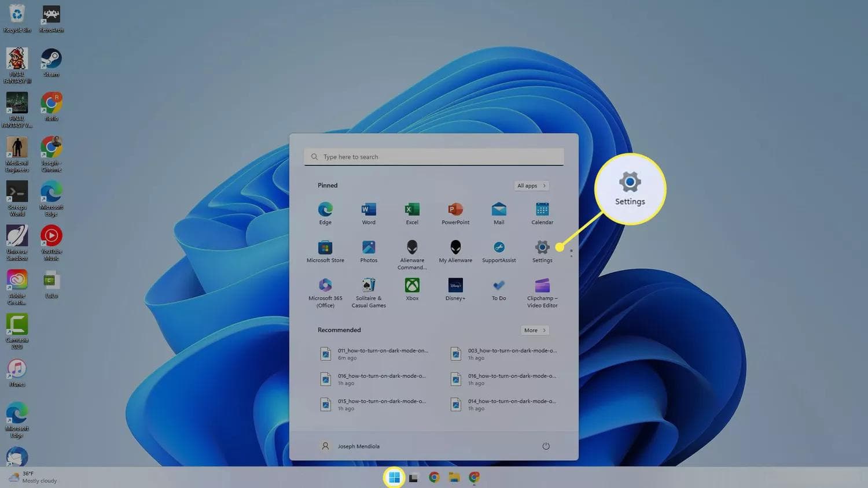This screenshot has height=488, width=868.
Task: Open recommended file 003_how-to-turn-on-dark-mode-o
Action: (x=504, y=354)
